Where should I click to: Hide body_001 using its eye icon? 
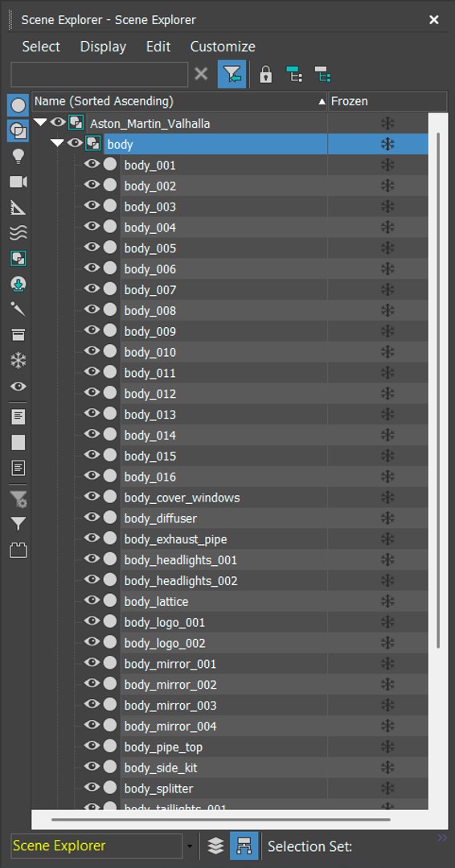click(x=92, y=164)
